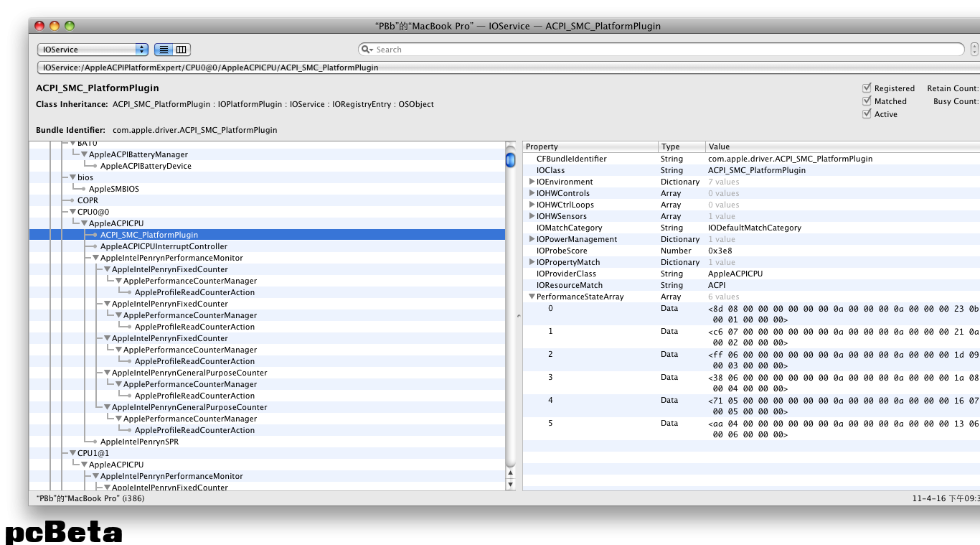The width and height of the screenshot is (980, 545).
Task: Toggle the Matched checkbox
Action: click(x=867, y=101)
